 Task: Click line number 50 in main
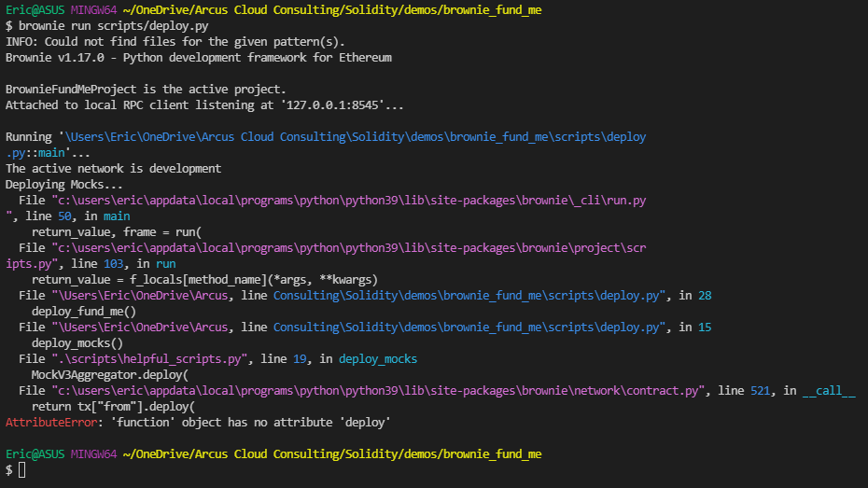tap(64, 216)
